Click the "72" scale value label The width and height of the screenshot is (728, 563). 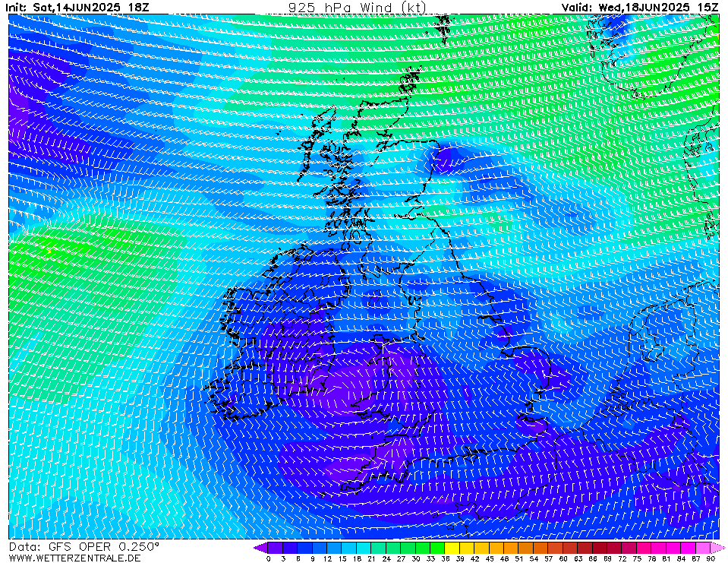point(622,558)
